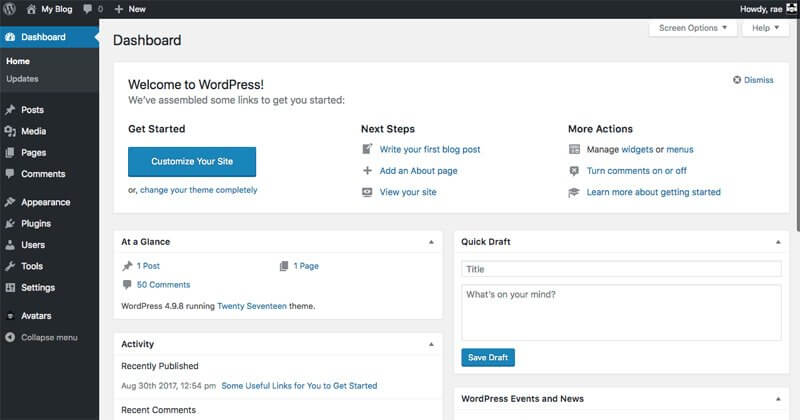Screen dimensions: 800x420
Task: Open the View your site link
Action: pos(408,192)
